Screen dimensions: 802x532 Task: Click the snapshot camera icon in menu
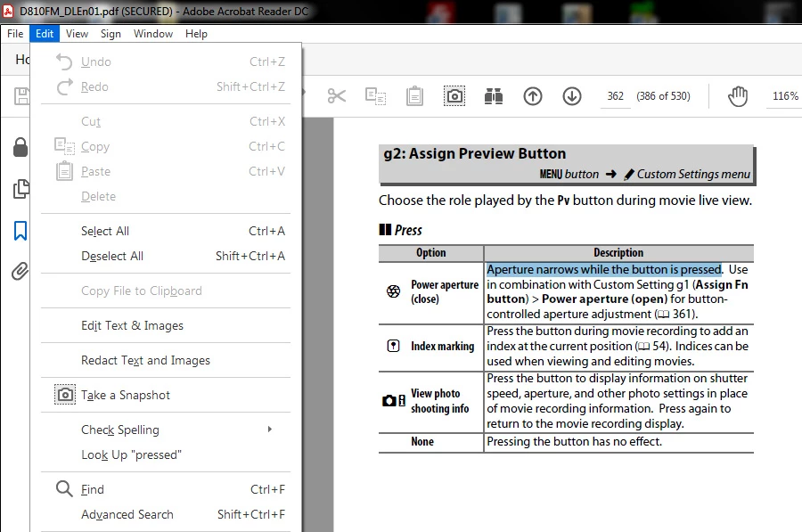pyautogui.click(x=65, y=395)
